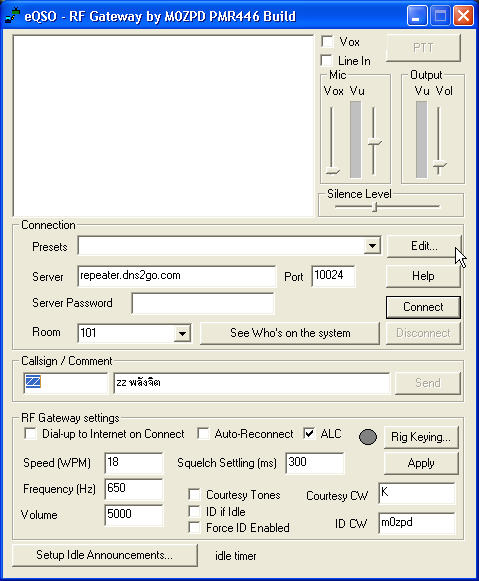The image size is (479, 581).
Task: Close the eQSO RF Gateway window
Action: [x=463, y=16]
